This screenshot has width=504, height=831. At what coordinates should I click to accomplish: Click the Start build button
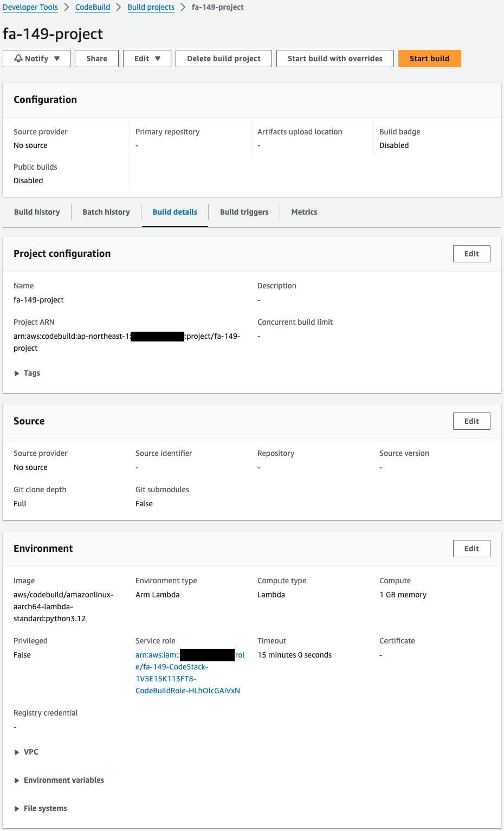[429, 58]
